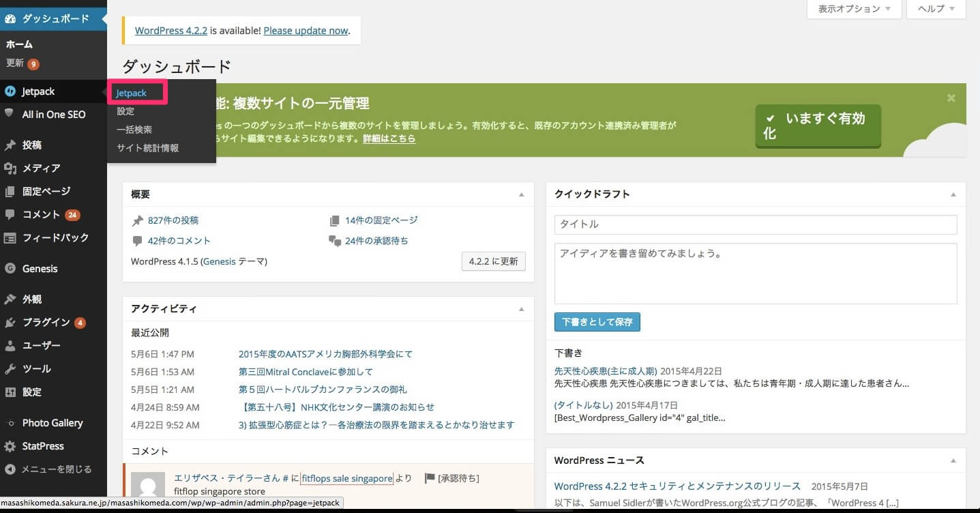980x513 pixels.
Task: Open ホーム under Dashboard menu
Action: click(x=20, y=44)
